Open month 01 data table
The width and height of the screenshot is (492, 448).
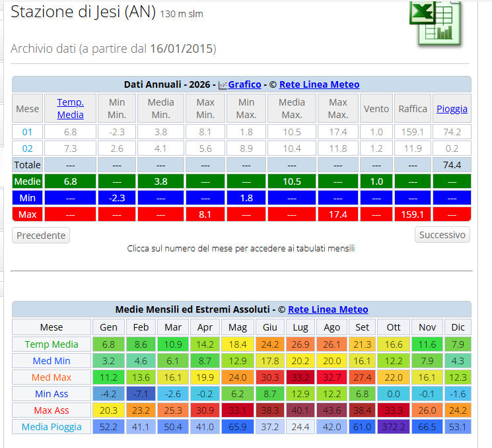[27, 132]
